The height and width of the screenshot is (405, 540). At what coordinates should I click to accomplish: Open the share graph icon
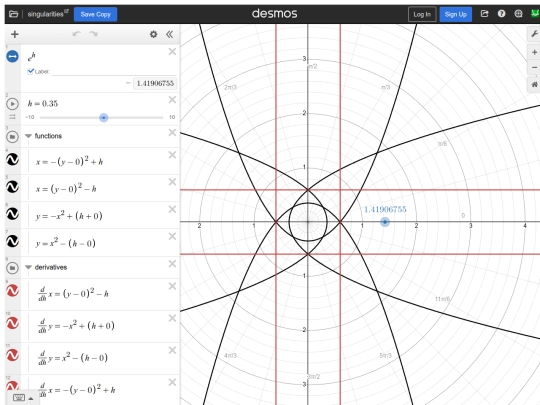485,14
